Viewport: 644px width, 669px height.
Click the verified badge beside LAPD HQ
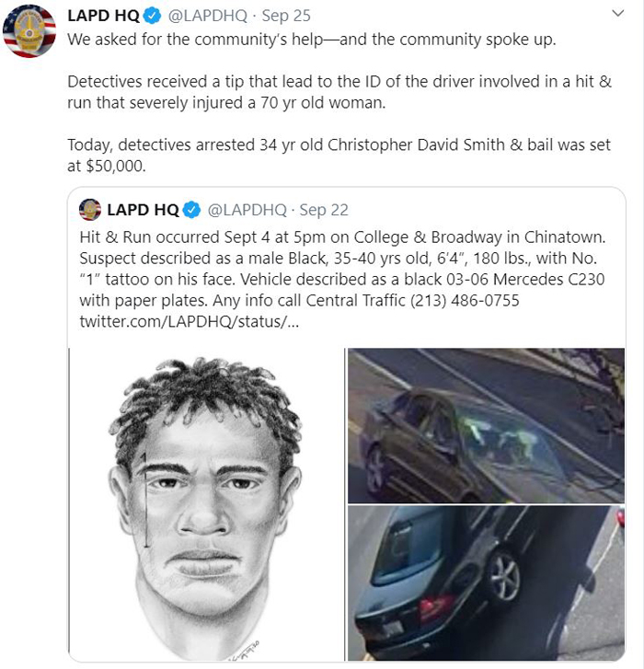click(152, 16)
